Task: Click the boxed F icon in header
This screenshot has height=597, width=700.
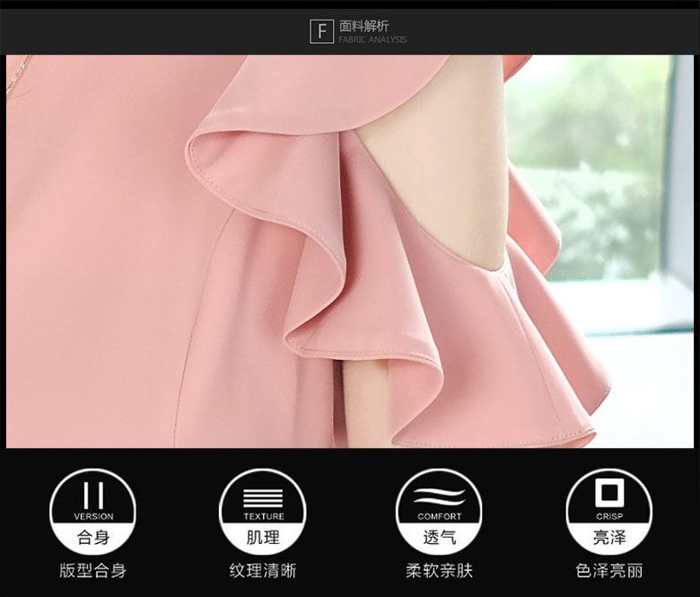Action: (x=321, y=31)
